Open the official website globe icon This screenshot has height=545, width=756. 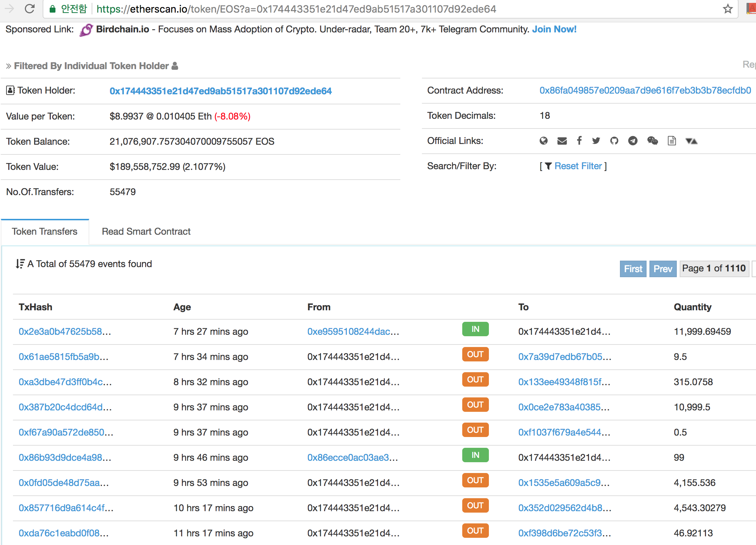pyautogui.click(x=544, y=141)
